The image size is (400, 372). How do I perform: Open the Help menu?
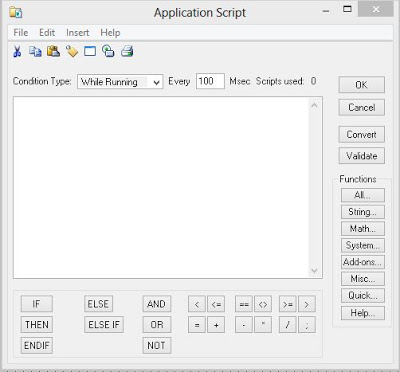[x=110, y=33]
